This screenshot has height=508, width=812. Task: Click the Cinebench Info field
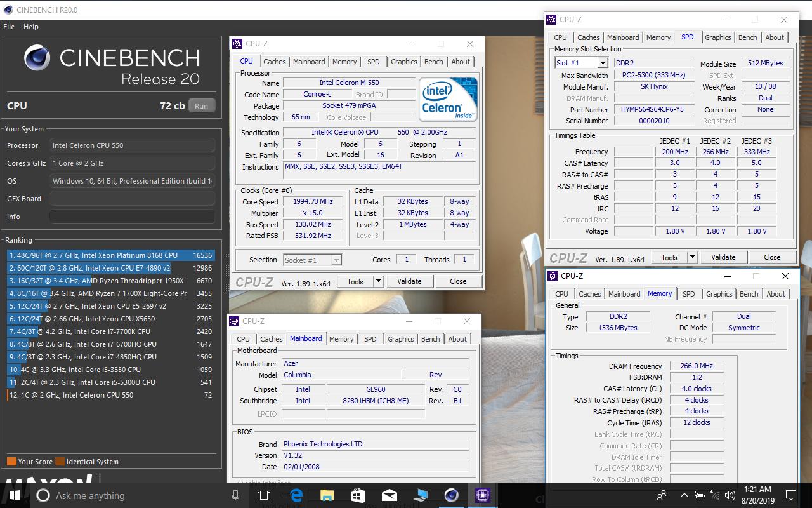tap(132, 217)
